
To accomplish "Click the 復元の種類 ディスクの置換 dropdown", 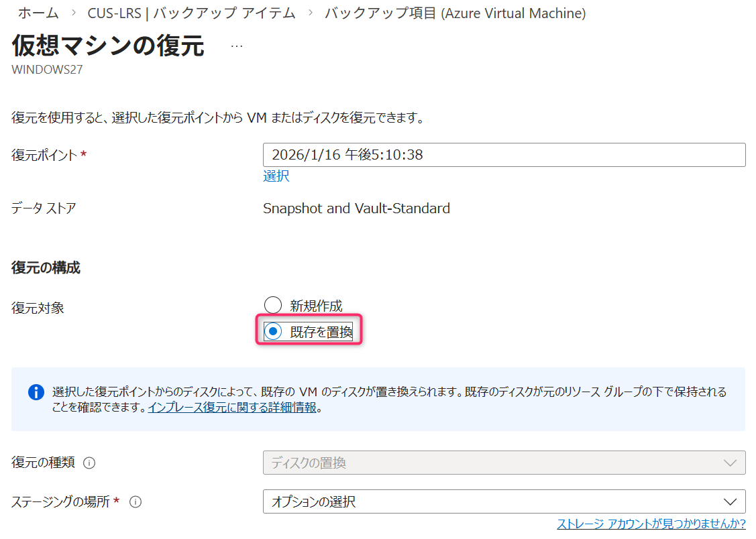I will [504, 463].
